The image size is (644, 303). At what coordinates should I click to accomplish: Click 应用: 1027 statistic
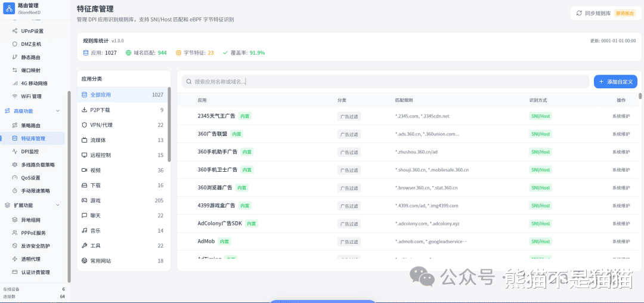point(100,53)
